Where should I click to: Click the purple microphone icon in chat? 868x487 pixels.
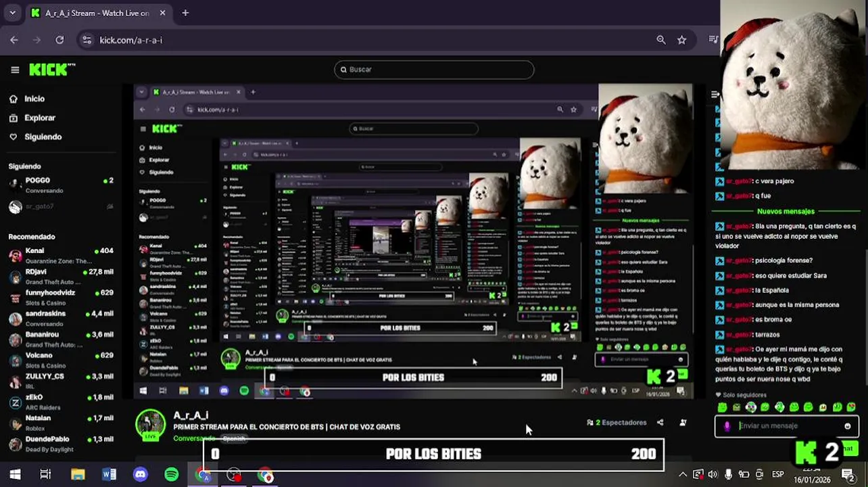pos(727,426)
